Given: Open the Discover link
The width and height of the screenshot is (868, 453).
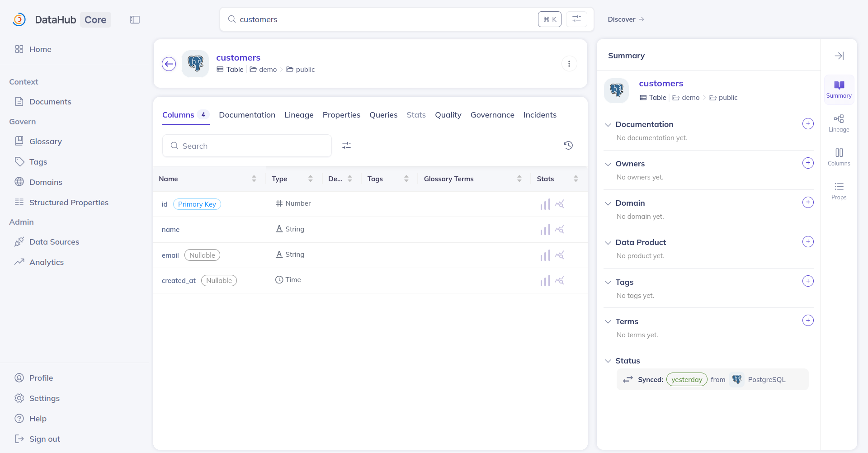Looking at the screenshot, I should [x=626, y=19].
